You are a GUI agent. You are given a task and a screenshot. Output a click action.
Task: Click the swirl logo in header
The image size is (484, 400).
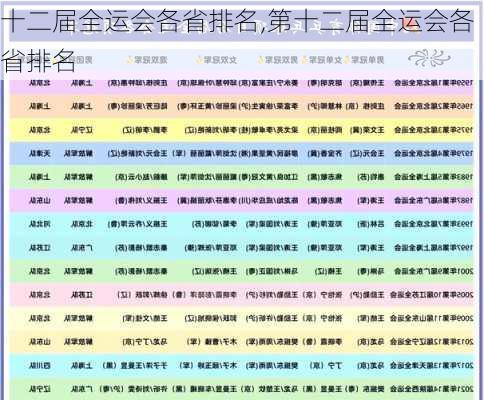(429, 58)
